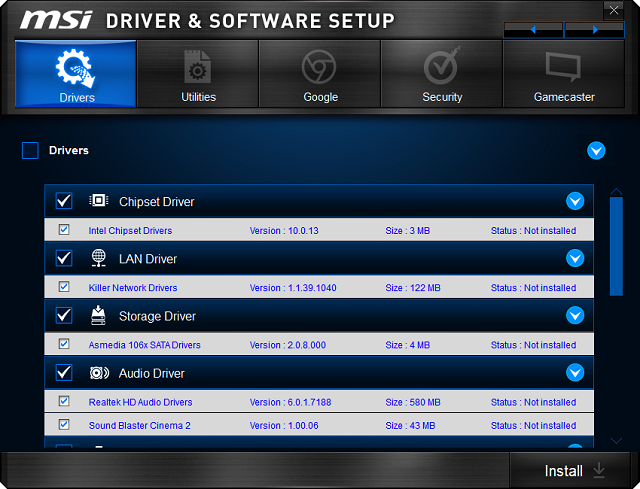Viewport: 640px width, 489px height.
Task: Uncheck Realtek HD Audio Drivers checkbox
Action: (64, 401)
